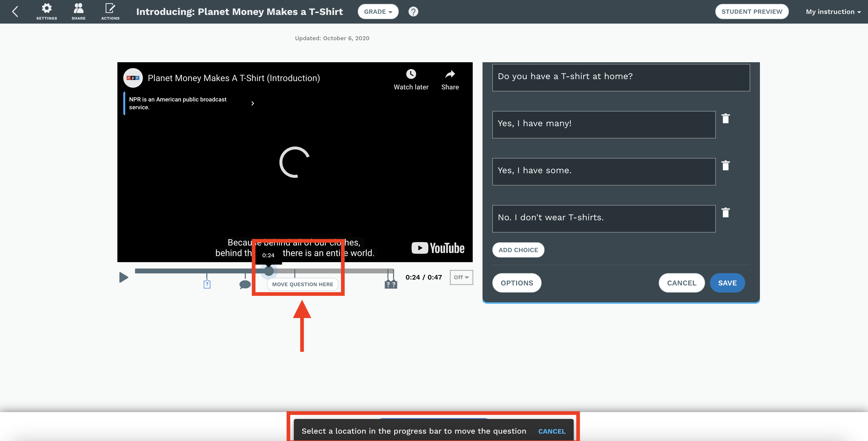Delete the 'No. I don't wear T-shirts.' choice
This screenshot has width=868, height=441.
(x=725, y=213)
